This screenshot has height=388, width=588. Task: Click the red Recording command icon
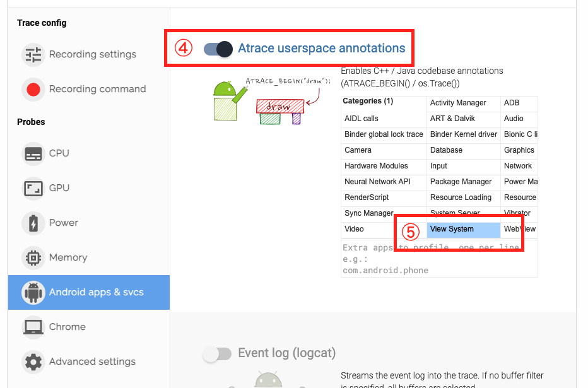pos(33,89)
